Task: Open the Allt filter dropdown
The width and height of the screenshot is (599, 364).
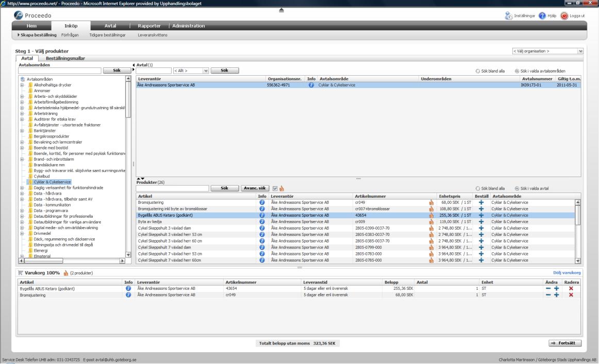Action: tap(191, 71)
